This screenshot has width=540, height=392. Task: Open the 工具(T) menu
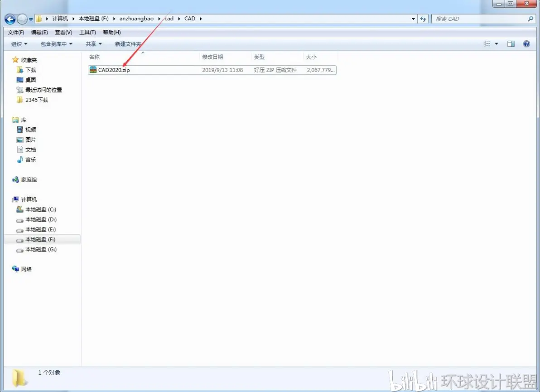(88, 32)
